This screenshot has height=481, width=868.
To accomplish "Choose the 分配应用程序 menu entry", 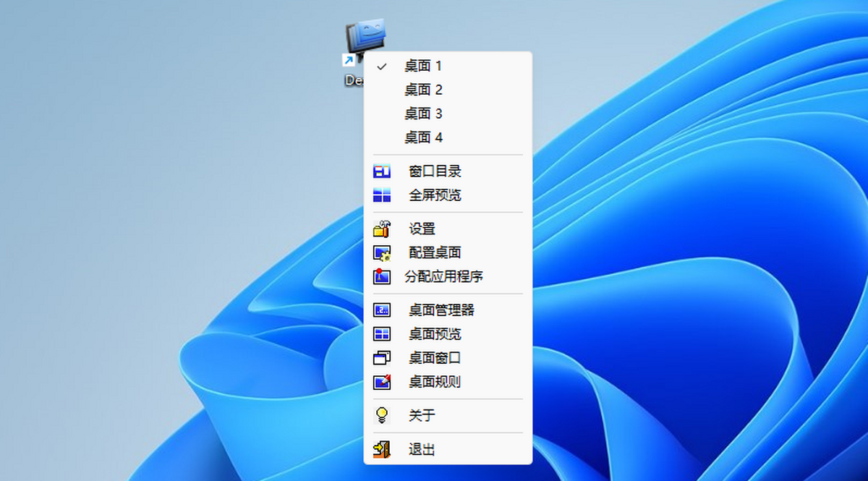I will pos(448,276).
